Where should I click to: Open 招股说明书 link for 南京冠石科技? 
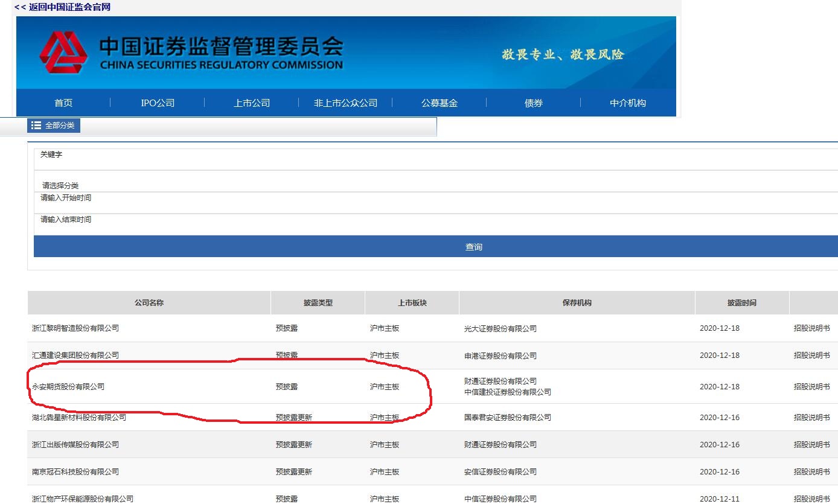pos(811,471)
